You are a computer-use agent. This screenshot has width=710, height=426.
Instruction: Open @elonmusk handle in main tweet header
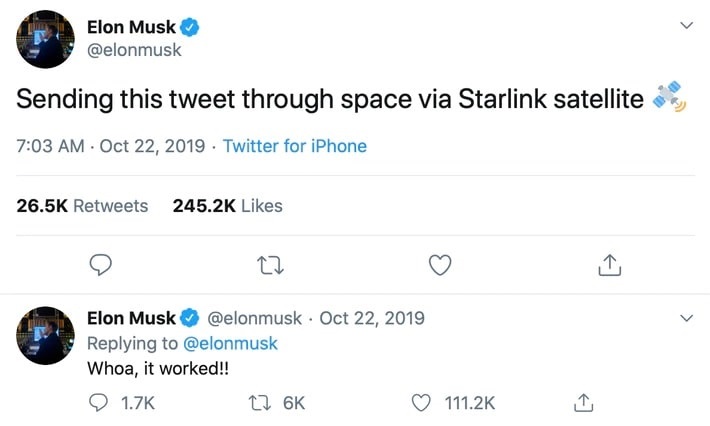point(135,49)
